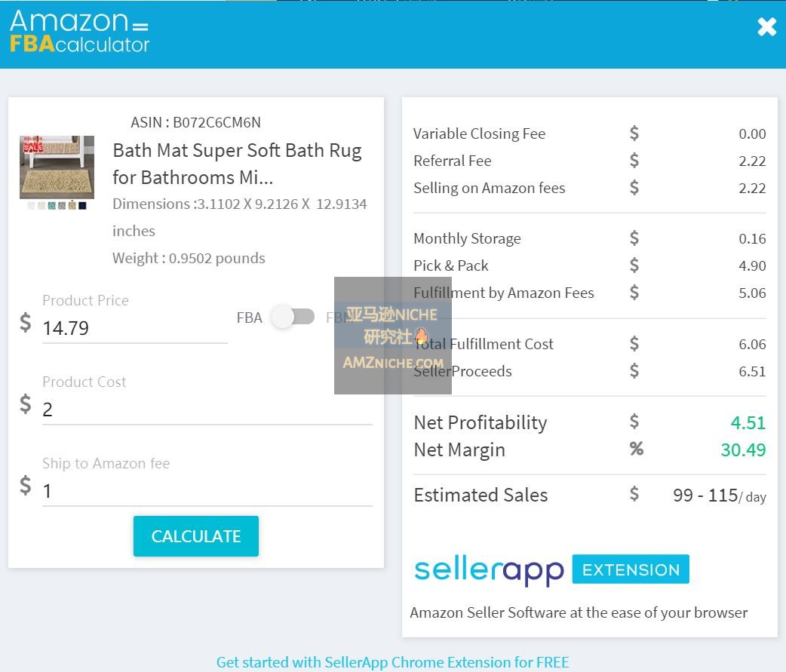Viewport: 786px width, 672px height.
Task: Click the "Selling on Amazon fees" label
Action: pyautogui.click(x=490, y=188)
